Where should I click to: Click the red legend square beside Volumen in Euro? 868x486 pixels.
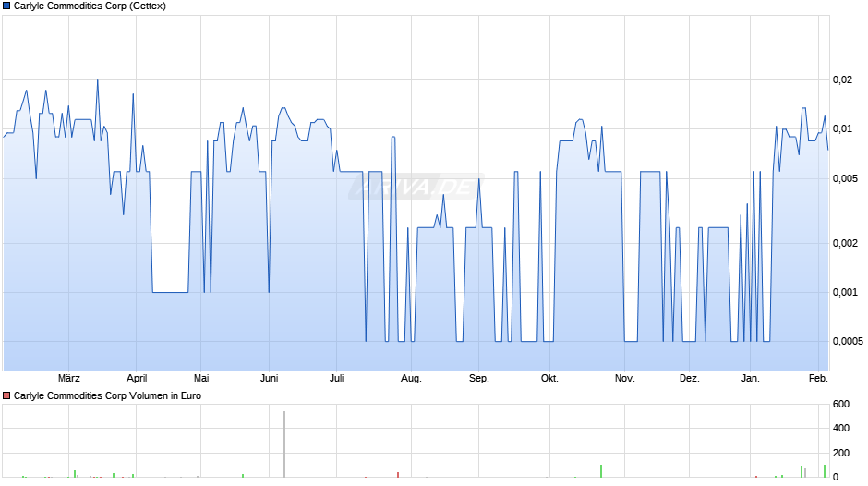[6, 395]
